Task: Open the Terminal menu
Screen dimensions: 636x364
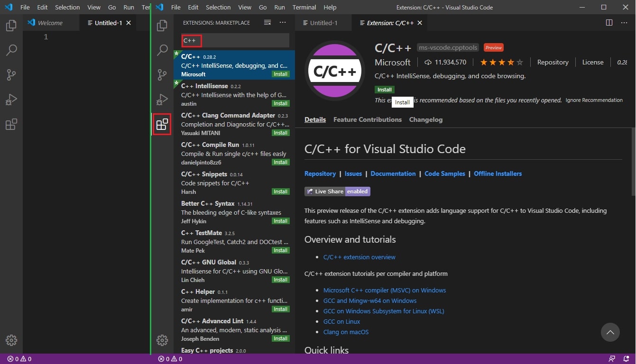Action: (x=304, y=7)
